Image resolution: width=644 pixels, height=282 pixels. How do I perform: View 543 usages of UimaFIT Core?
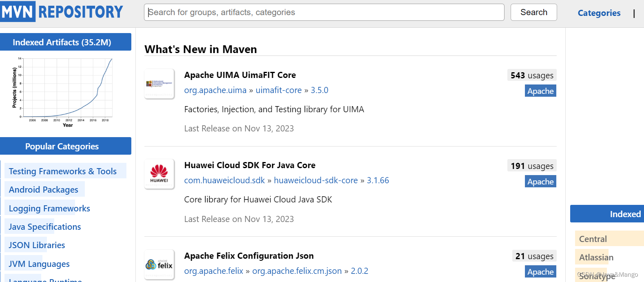532,75
